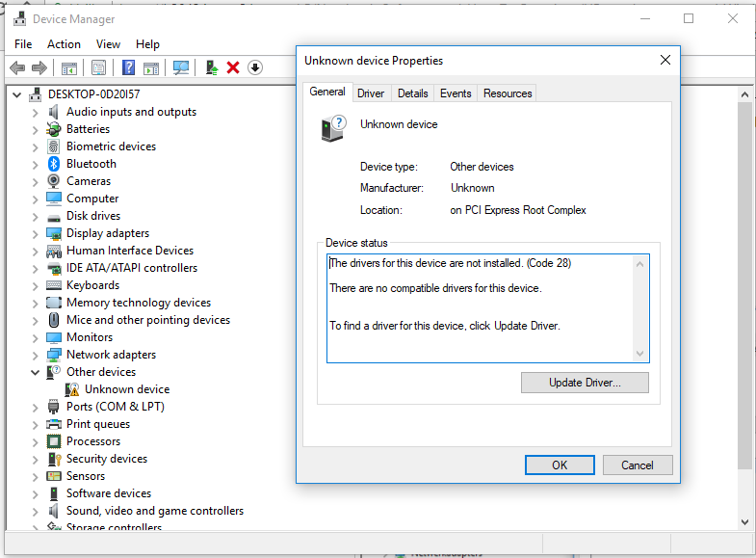Click the Keyboards category icon
The height and width of the screenshot is (558, 756).
[54, 285]
